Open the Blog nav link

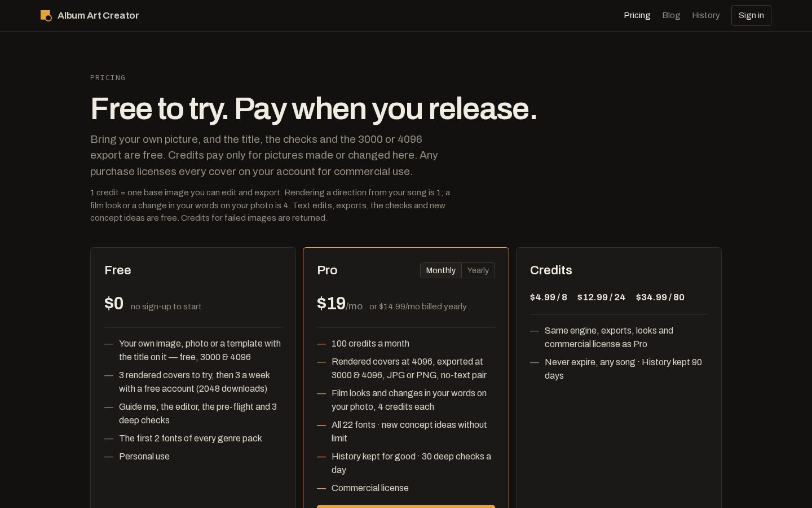[671, 15]
